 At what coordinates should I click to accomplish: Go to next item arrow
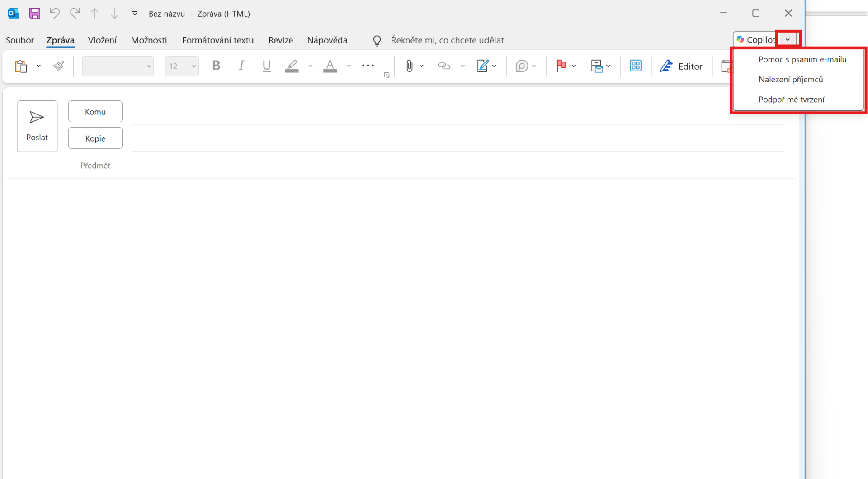[x=115, y=14]
